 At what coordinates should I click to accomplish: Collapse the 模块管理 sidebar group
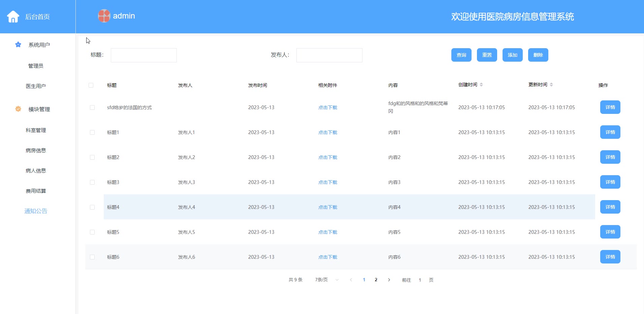[x=39, y=109]
